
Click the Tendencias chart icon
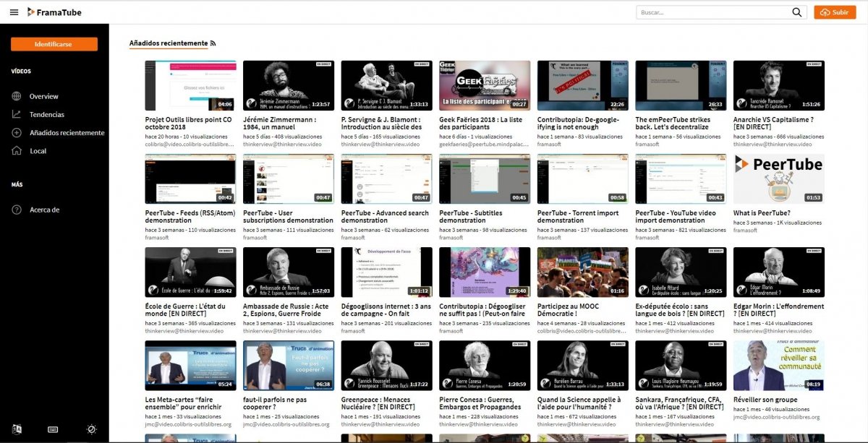point(17,114)
